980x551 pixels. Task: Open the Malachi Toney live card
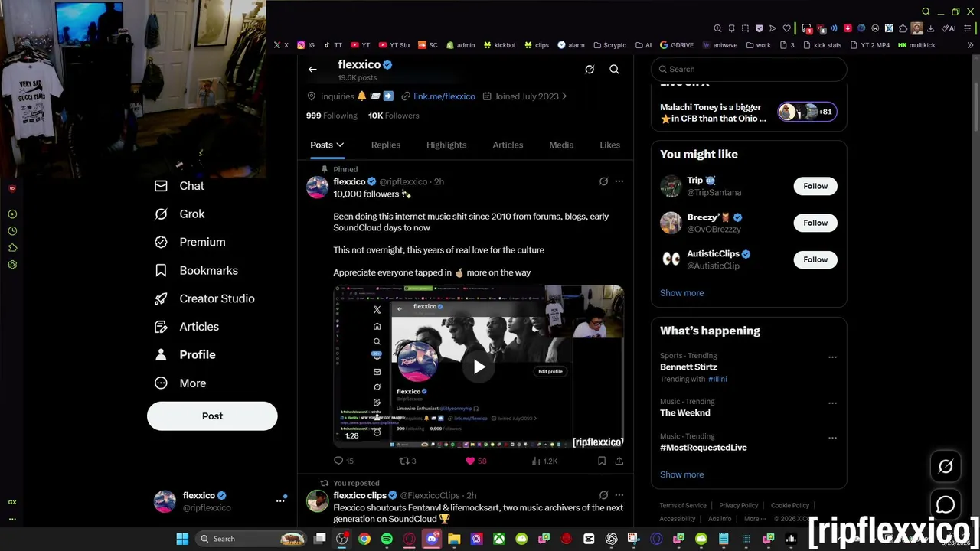pos(749,112)
